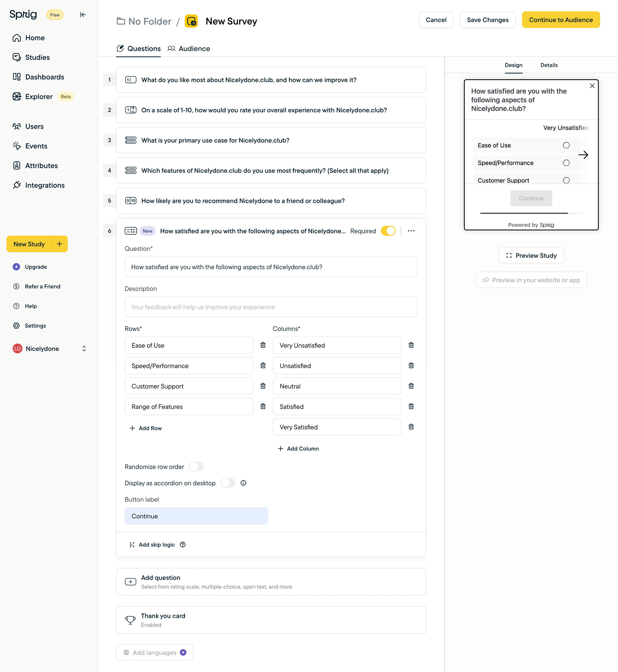Click the Button label field
This screenshot has width=618, height=672.
click(196, 516)
